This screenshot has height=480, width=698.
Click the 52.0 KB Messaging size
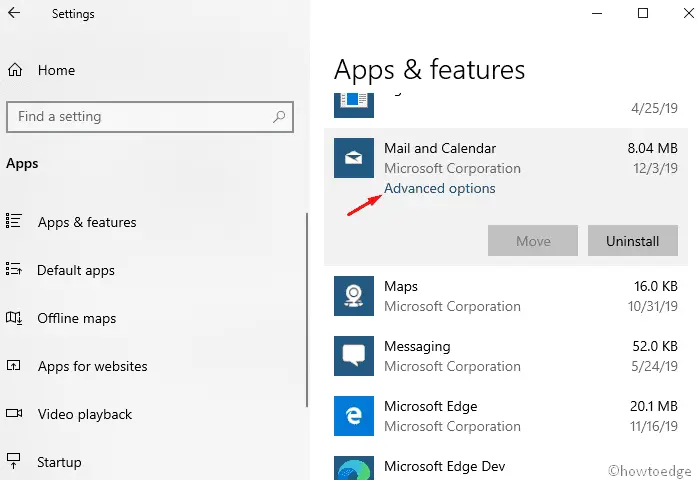pyautogui.click(x=655, y=346)
